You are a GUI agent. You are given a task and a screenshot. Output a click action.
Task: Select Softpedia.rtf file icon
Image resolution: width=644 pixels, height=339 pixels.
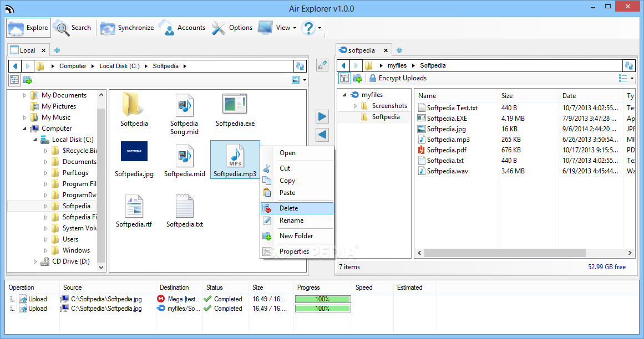[134, 206]
